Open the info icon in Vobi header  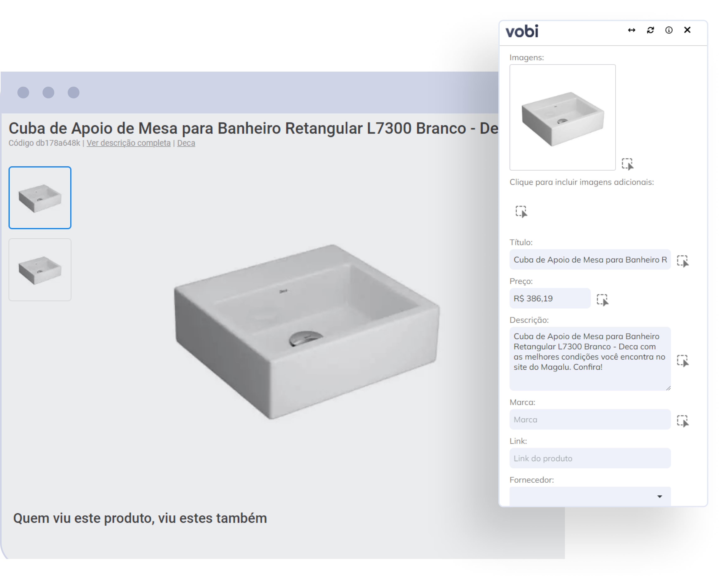point(669,30)
